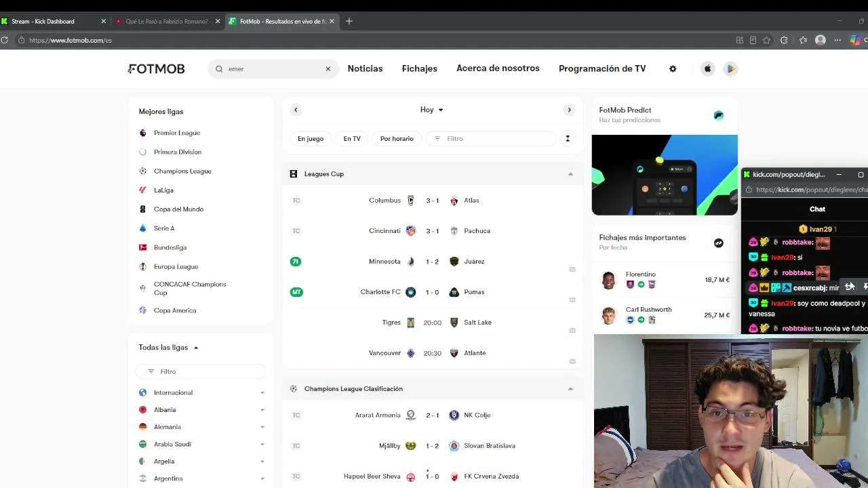Click the Pachuca team crest
868x488 pixels.
click(454, 231)
